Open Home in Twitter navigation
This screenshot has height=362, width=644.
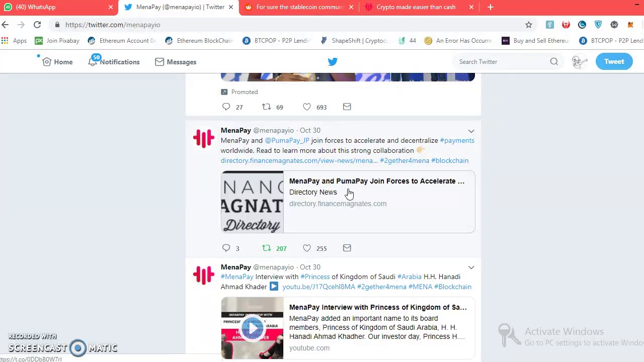[57, 62]
